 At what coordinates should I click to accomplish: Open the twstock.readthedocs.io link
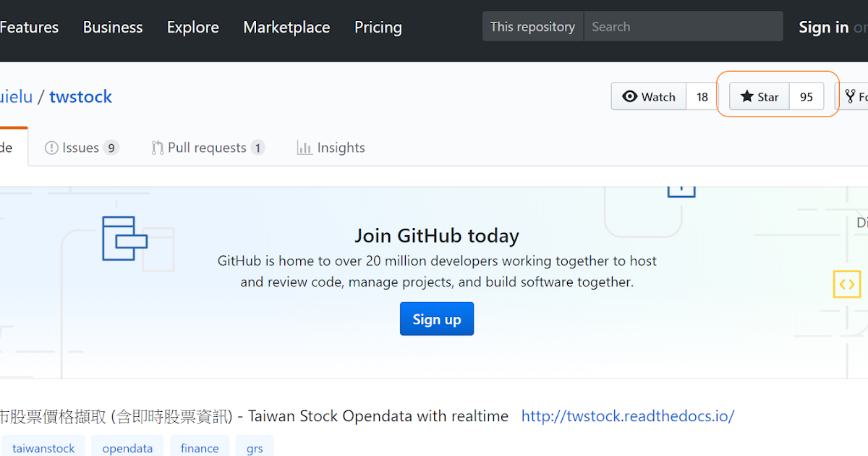(627, 416)
